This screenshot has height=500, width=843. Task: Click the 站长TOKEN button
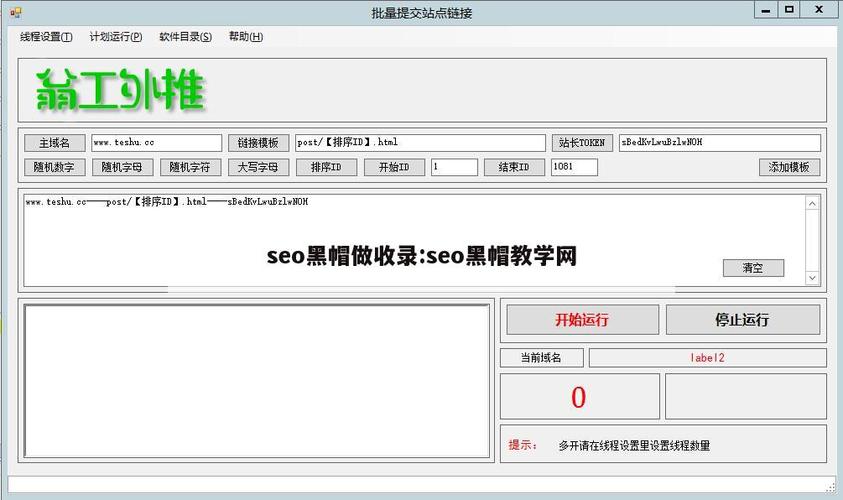click(x=582, y=142)
